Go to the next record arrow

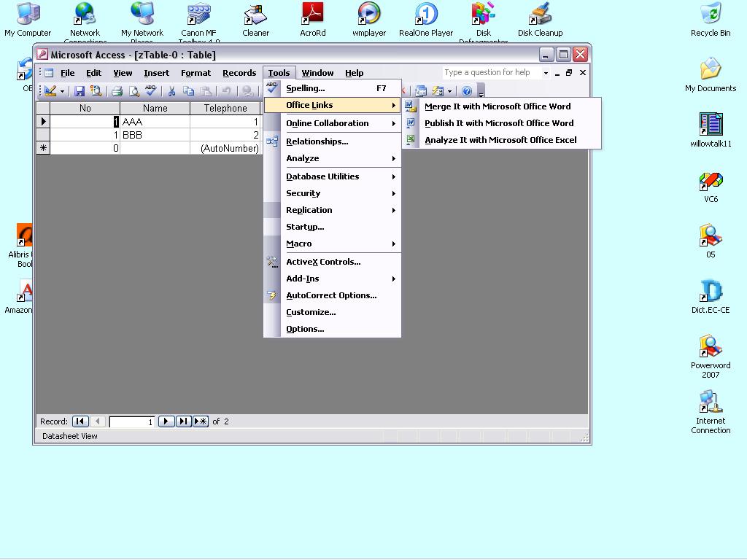(x=166, y=421)
